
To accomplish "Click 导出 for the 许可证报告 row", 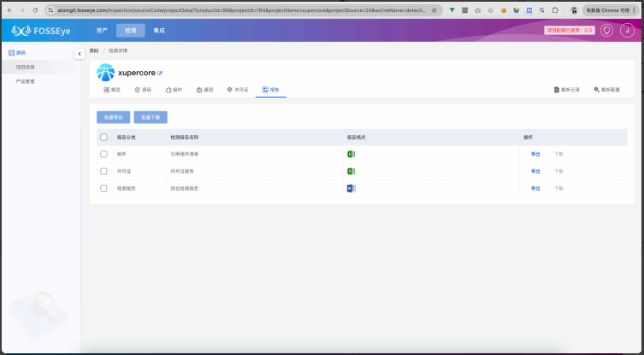I will tap(535, 171).
